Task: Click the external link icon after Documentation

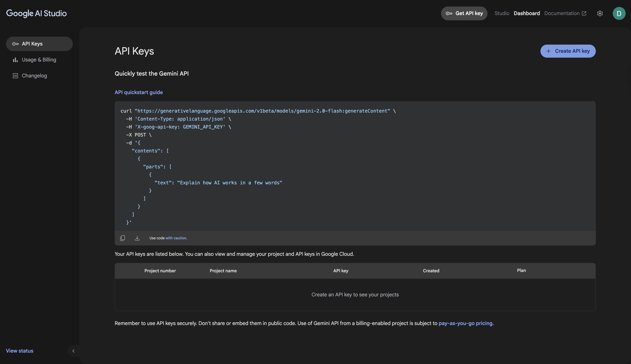Action: point(584,13)
